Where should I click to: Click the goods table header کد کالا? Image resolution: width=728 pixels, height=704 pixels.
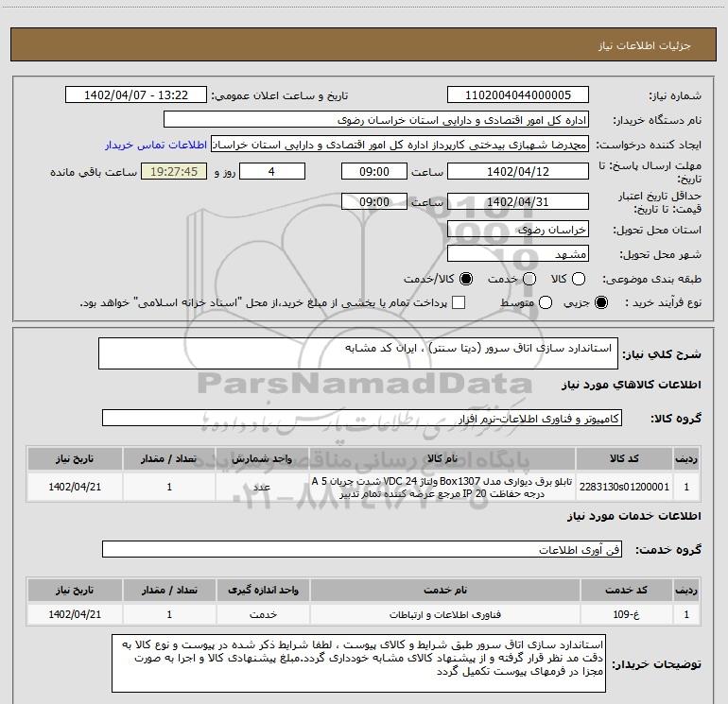[x=624, y=458]
